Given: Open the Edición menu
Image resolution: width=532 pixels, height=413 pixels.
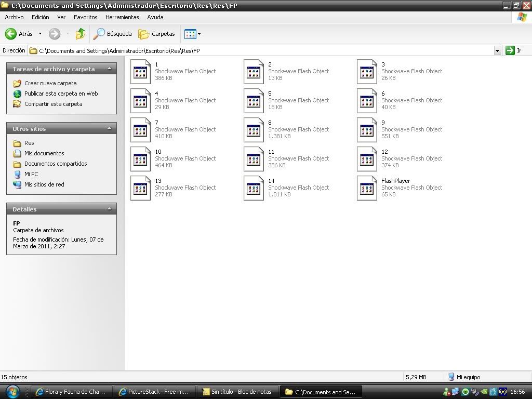Looking at the screenshot, I should pos(41,17).
